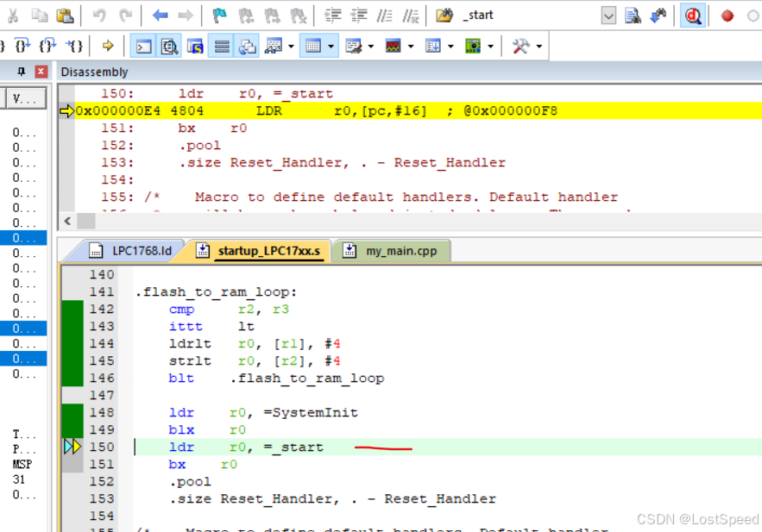Screen dimensions: 762x532
Task: Comment out the selected lines
Action: click(x=384, y=16)
